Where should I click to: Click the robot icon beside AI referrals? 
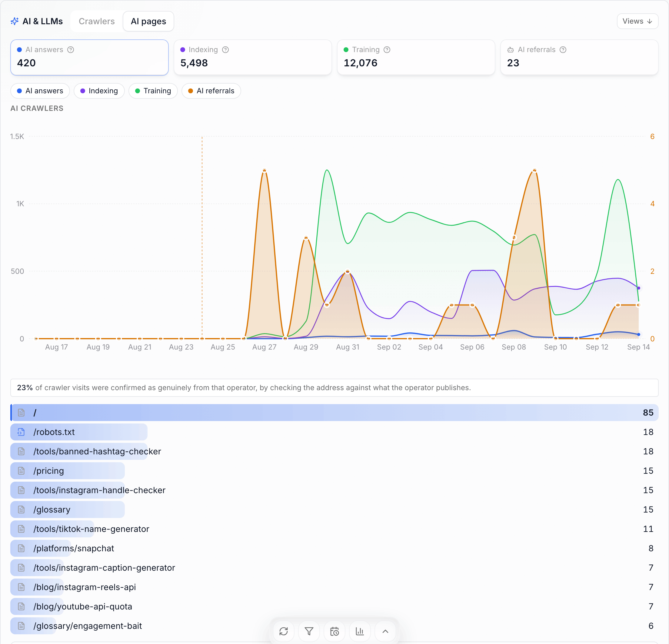click(x=510, y=50)
